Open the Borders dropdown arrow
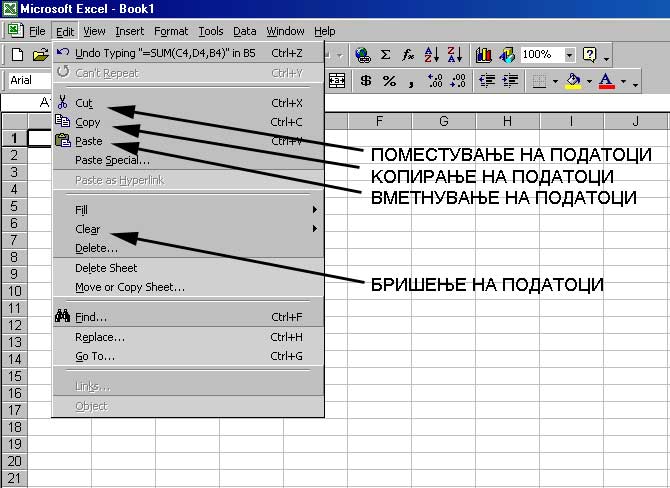670x488 pixels. (x=555, y=81)
